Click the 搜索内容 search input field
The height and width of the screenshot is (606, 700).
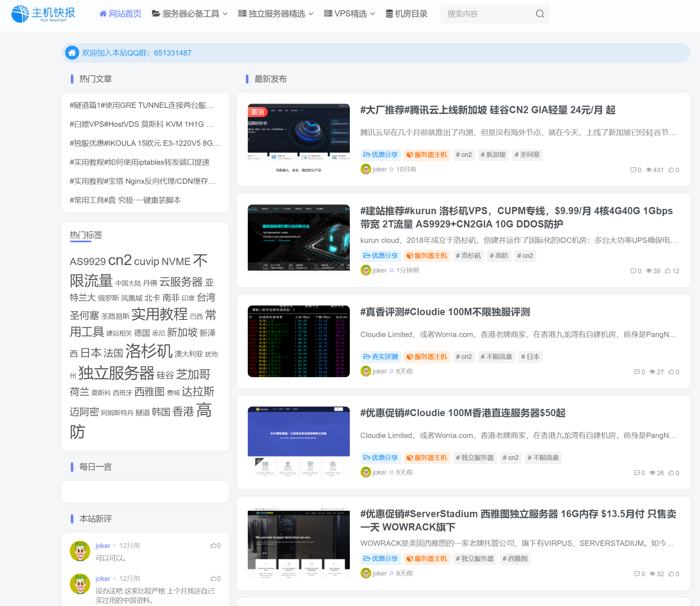click(x=487, y=14)
